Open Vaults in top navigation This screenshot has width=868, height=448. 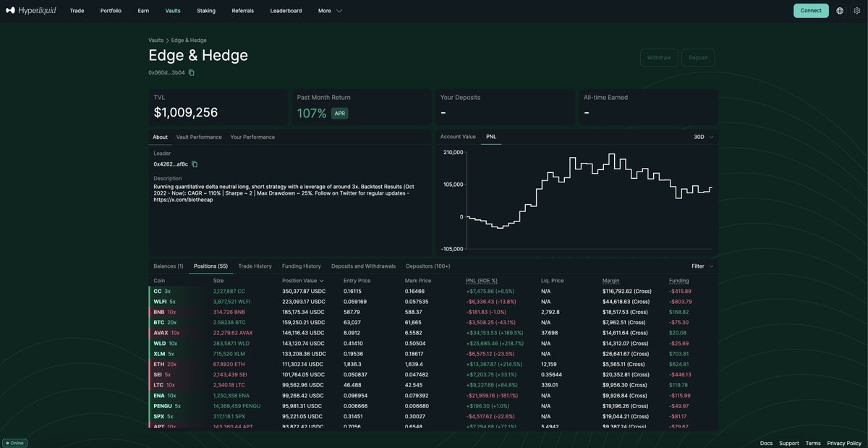[173, 11]
